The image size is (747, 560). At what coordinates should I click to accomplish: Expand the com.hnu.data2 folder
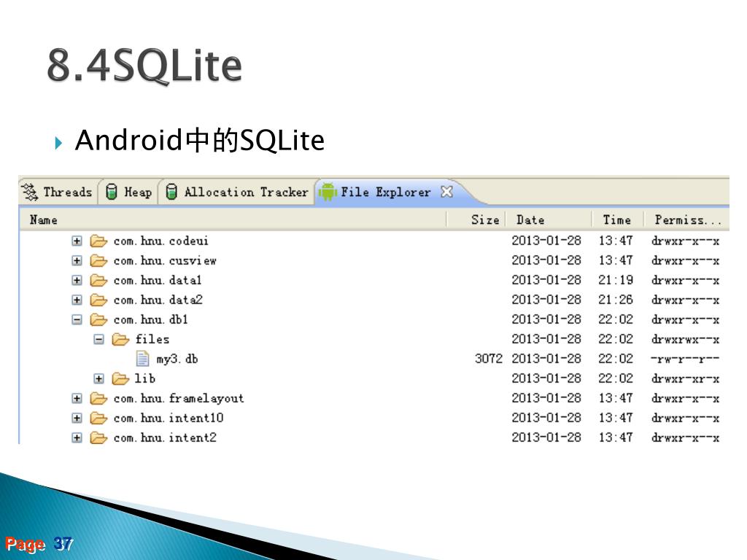point(77,300)
